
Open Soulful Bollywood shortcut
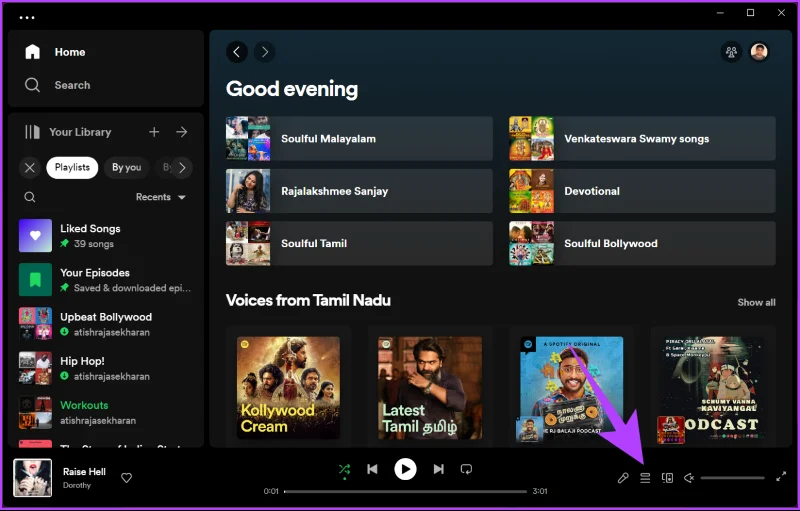pyautogui.click(x=642, y=243)
